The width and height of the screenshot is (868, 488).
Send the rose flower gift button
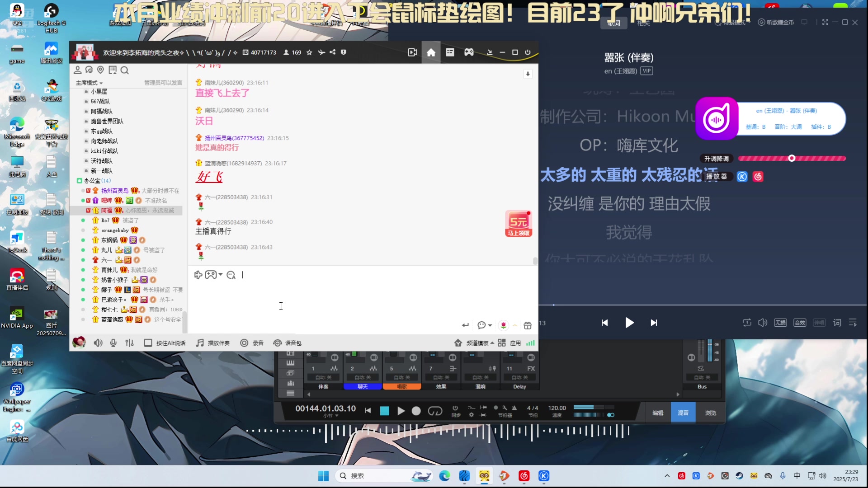point(503,325)
